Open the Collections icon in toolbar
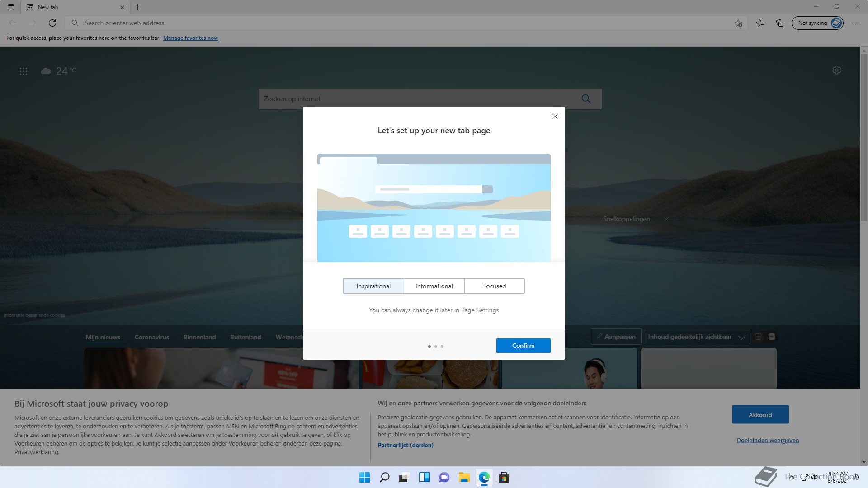868x488 pixels. (780, 23)
